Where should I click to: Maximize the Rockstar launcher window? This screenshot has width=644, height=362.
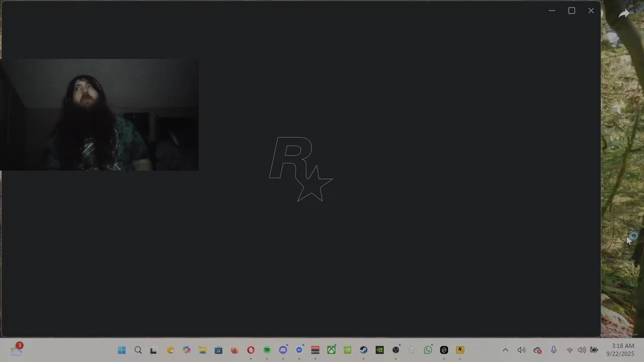point(572,11)
